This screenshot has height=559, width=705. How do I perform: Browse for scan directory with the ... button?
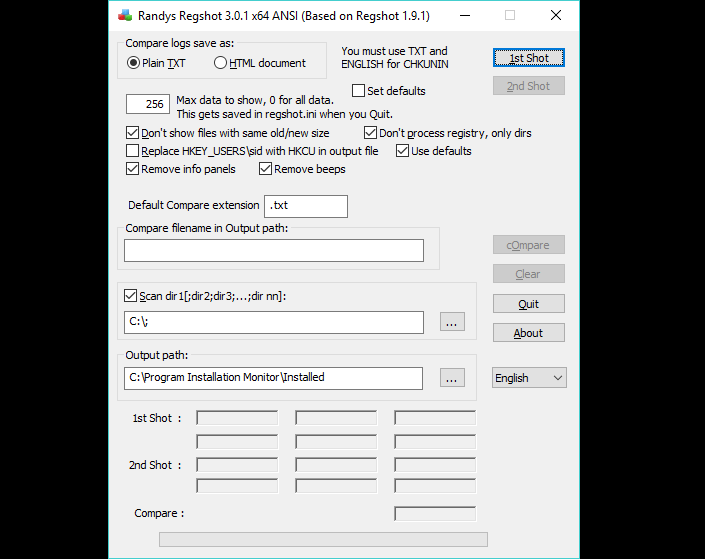452,322
